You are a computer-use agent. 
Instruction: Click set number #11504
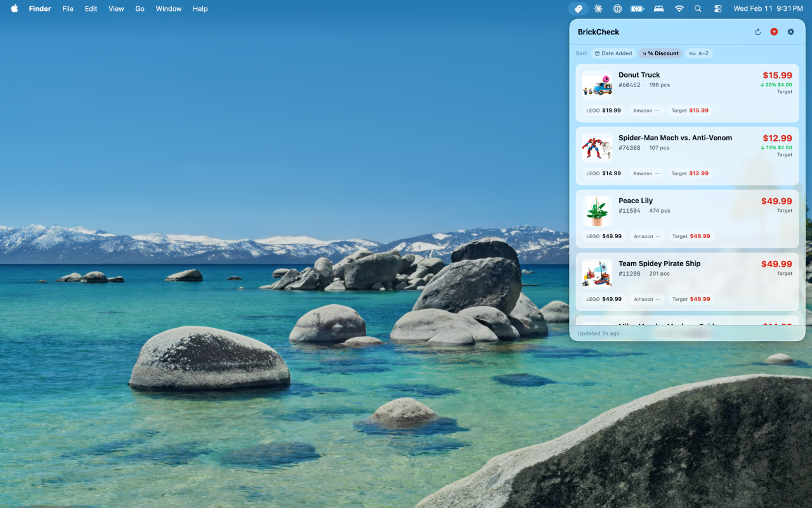click(629, 211)
